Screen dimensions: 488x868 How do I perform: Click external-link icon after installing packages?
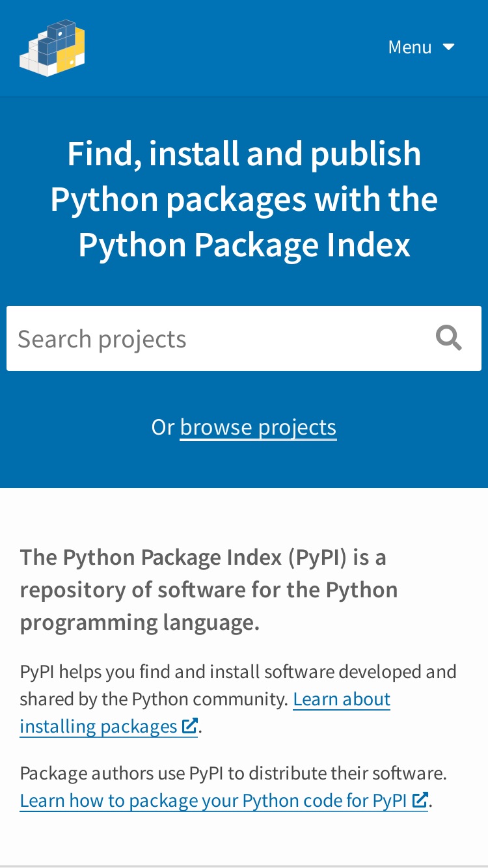[x=189, y=726]
